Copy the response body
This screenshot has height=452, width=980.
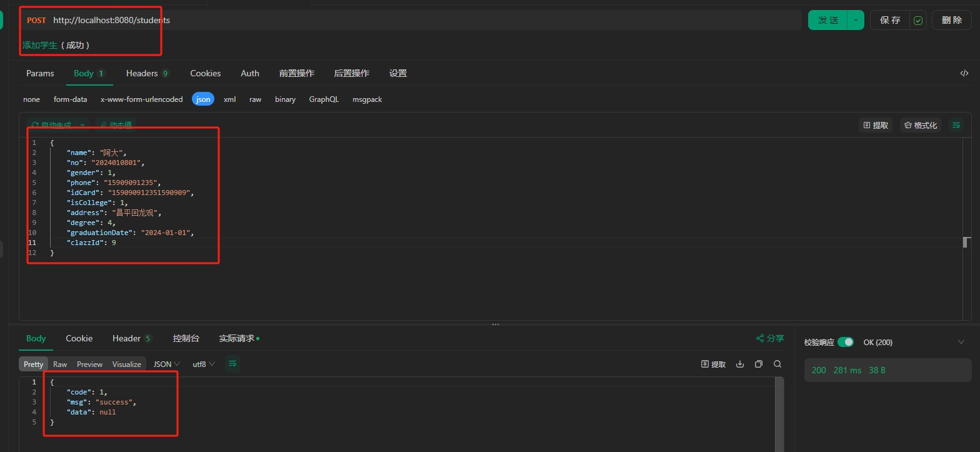click(759, 364)
